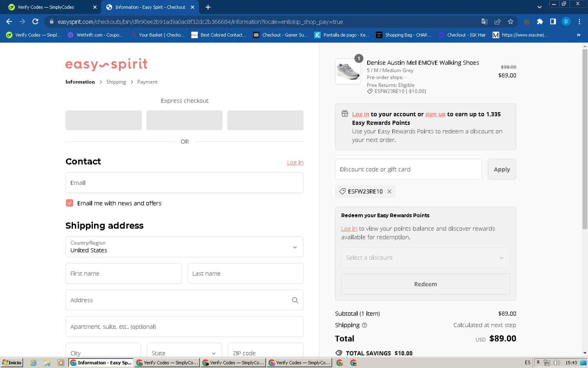Open the Chrome profile D avatar
This screenshot has height=368, width=588.
[x=566, y=22]
